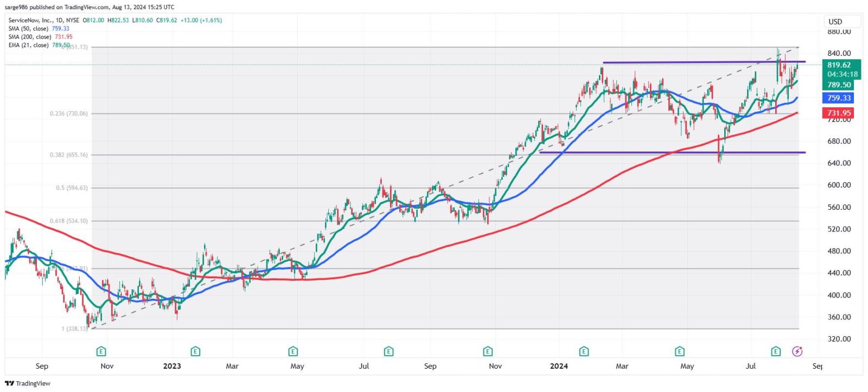Screen dimensions: 868x392
Task: Click the 480.00 price axis label
Action: click(839, 251)
